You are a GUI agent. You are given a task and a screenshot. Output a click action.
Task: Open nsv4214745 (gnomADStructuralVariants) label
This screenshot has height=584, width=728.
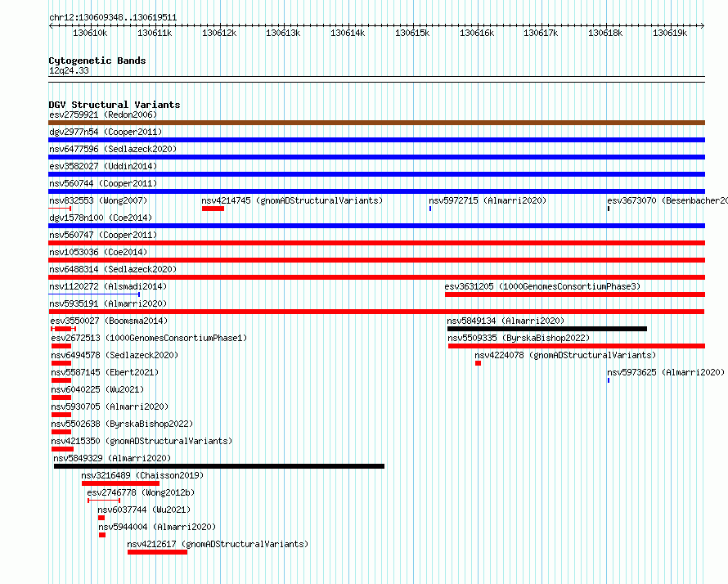click(292, 200)
